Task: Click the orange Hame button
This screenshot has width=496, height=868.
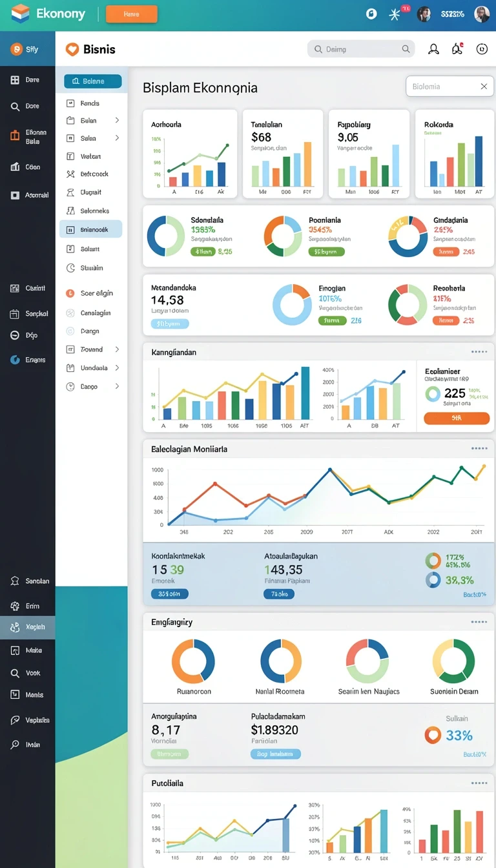Action: pyautogui.click(x=131, y=14)
